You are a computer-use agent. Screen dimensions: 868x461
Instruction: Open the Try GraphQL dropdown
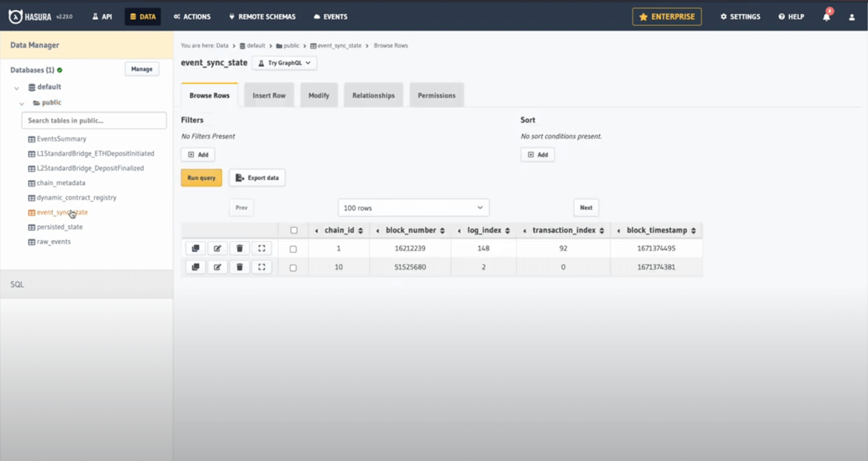(284, 63)
